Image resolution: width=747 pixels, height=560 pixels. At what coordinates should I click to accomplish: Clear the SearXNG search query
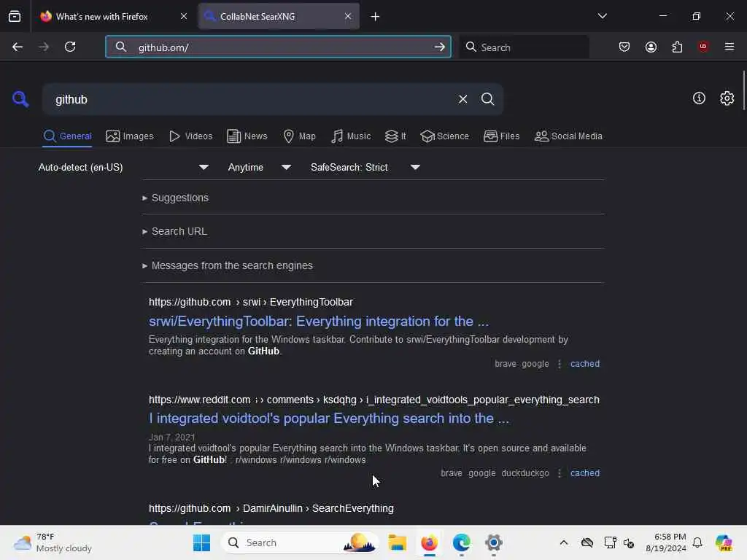462,99
